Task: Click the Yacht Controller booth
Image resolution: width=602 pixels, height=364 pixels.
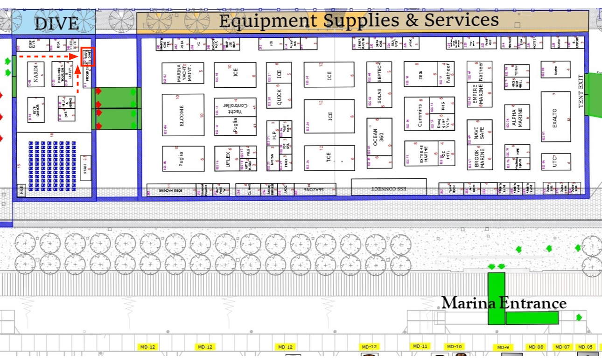Action: coord(235,107)
